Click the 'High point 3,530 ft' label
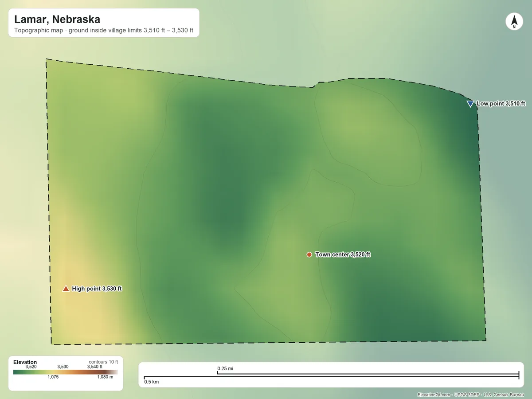Image resolution: width=532 pixels, height=399 pixels. click(x=97, y=289)
